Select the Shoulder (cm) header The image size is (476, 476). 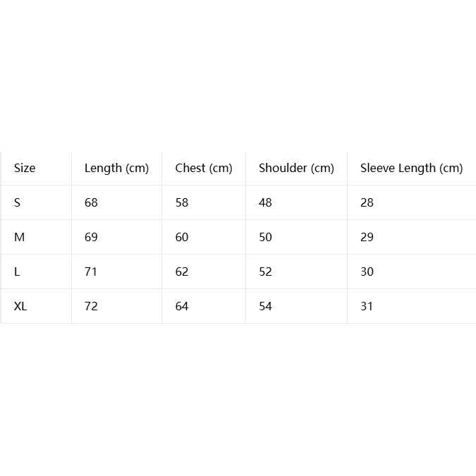(x=296, y=168)
